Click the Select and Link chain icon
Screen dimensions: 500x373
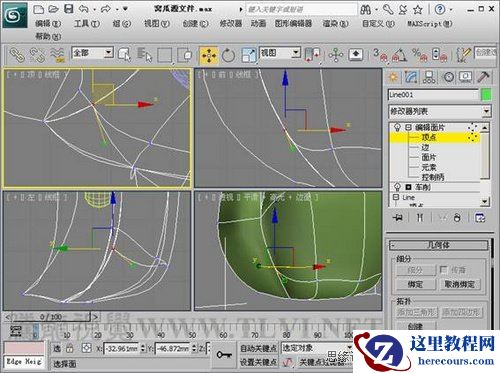click(x=17, y=55)
